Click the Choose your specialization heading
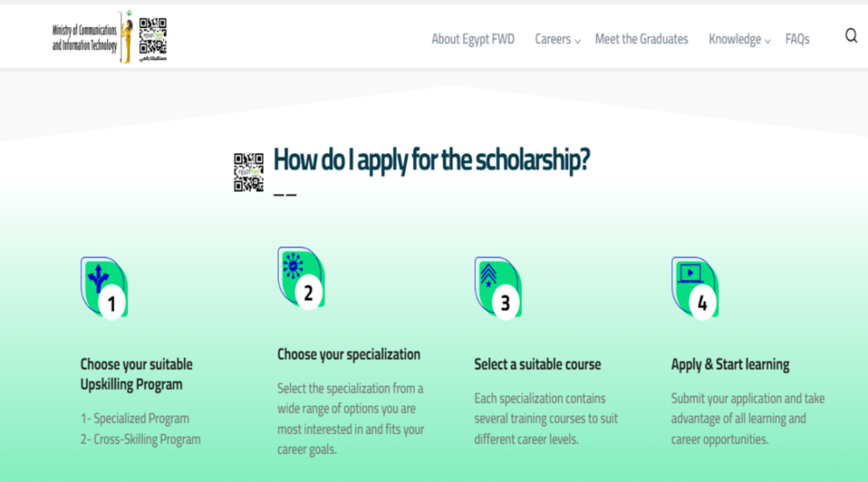The height and width of the screenshot is (482, 868). coord(349,354)
